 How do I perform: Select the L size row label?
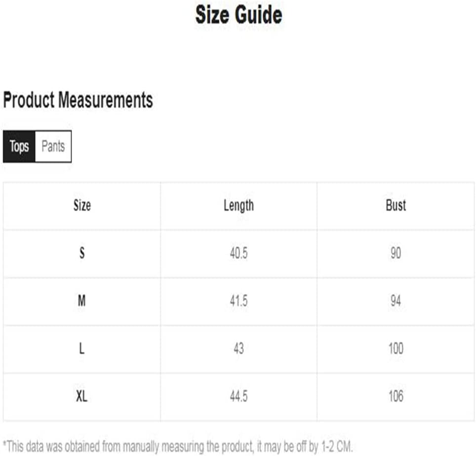81,348
